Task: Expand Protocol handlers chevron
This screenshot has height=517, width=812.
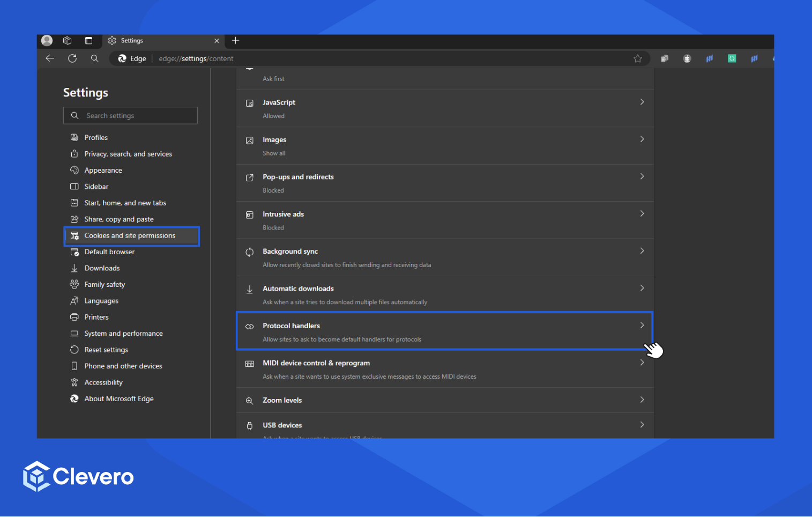Action: pos(642,326)
